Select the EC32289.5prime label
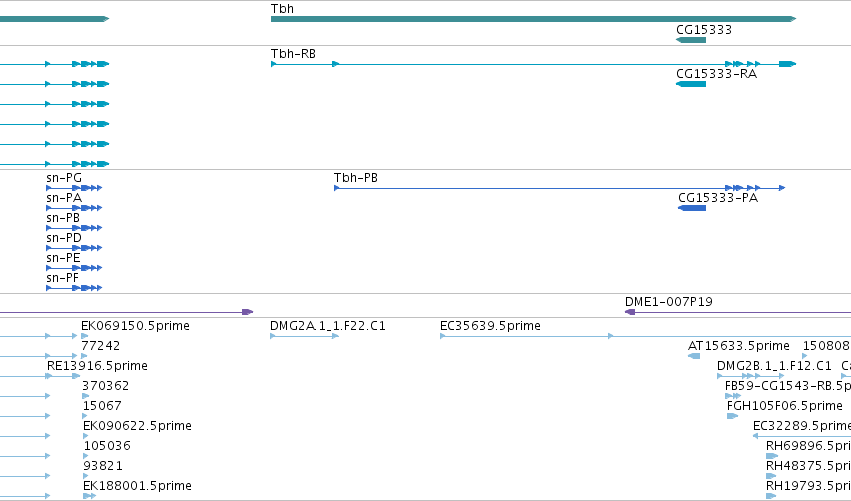Image resolution: width=851 pixels, height=501 pixels. point(802,426)
